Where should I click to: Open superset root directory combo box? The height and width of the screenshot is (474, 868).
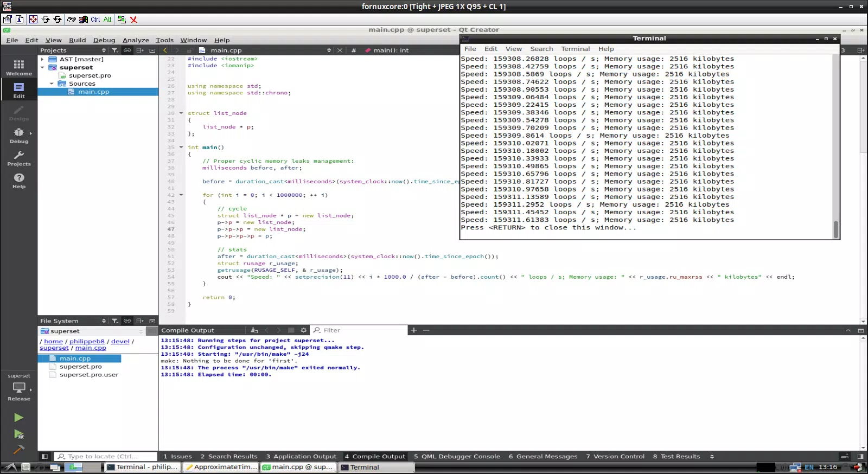(91, 331)
